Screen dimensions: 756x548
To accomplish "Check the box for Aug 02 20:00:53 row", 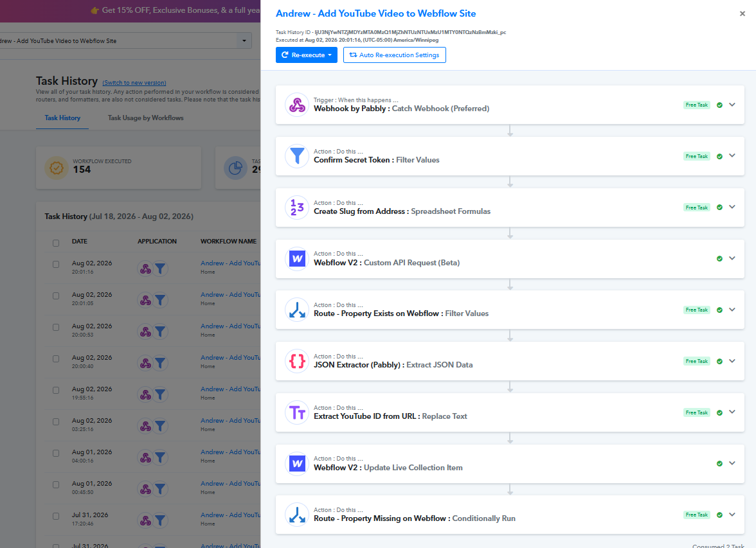I will pyautogui.click(x=56, y=327).
